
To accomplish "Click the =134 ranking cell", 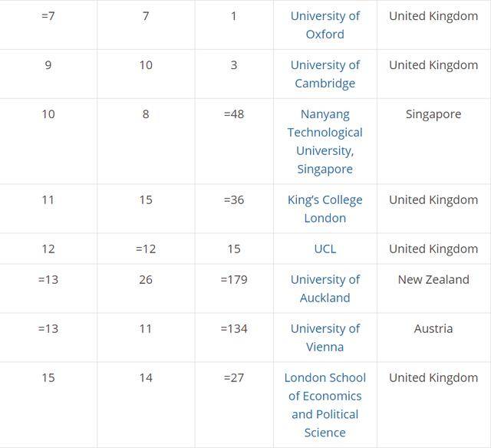I will pyautogui.click(x=233, y=329).
